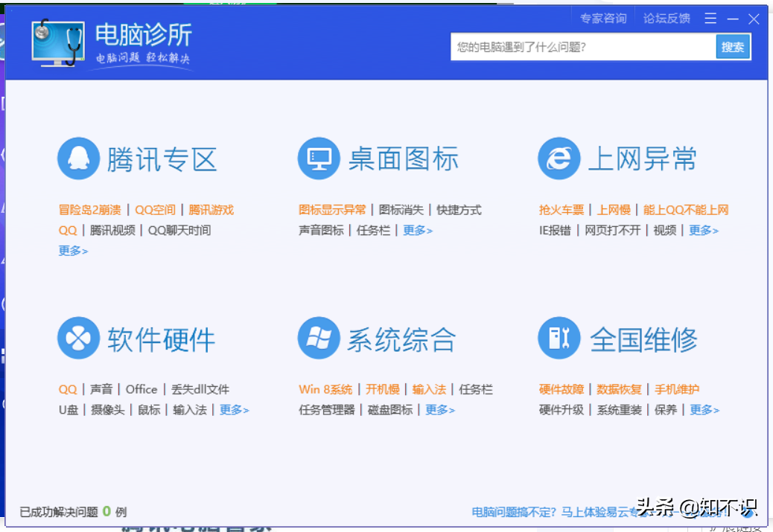Click the wrench icon for 全国维修
This screenshot has height=532, width=773.
[x=559, y=338]
